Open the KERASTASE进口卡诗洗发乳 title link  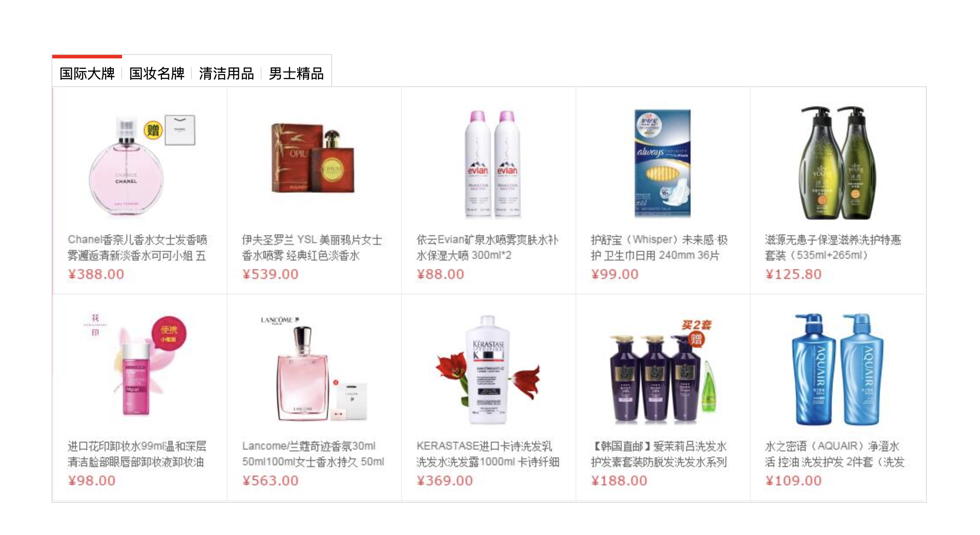pos(488,454)
